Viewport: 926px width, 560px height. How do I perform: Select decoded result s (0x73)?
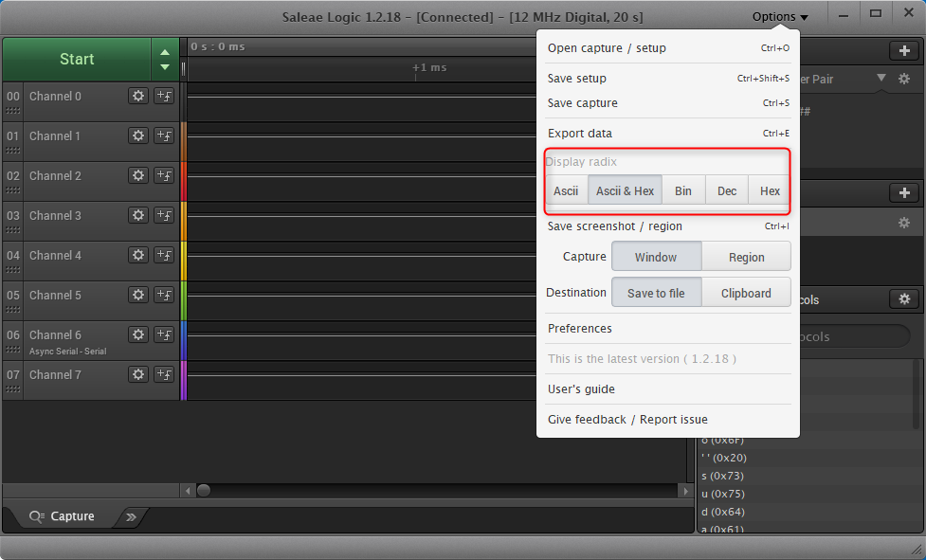tap(722, 476)
